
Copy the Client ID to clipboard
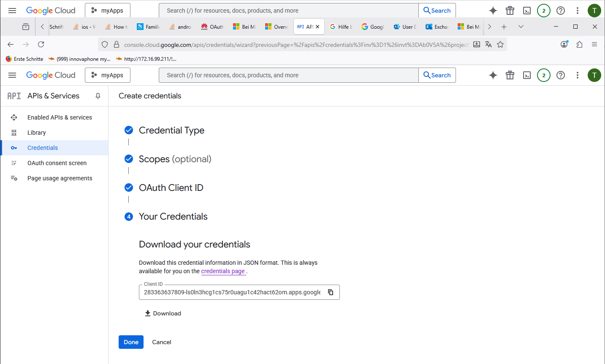pos(331,292)
